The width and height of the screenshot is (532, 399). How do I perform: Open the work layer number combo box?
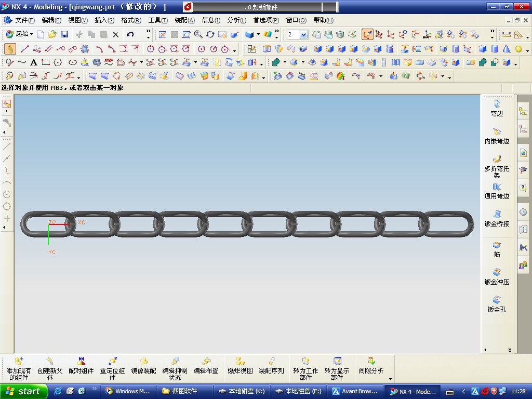pyautogui.click(x=298, y=34)
